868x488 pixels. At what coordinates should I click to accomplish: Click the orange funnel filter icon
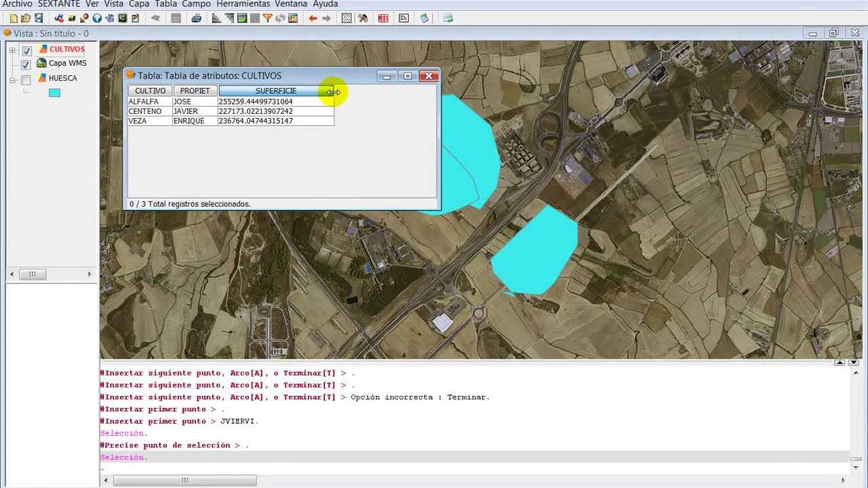click(267, 18)
